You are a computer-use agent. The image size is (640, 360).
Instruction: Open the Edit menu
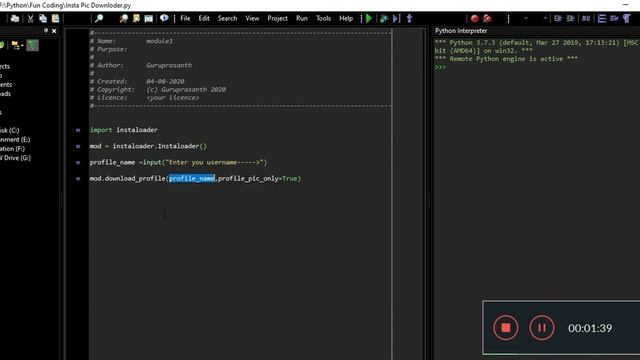[x=204, y=18]
